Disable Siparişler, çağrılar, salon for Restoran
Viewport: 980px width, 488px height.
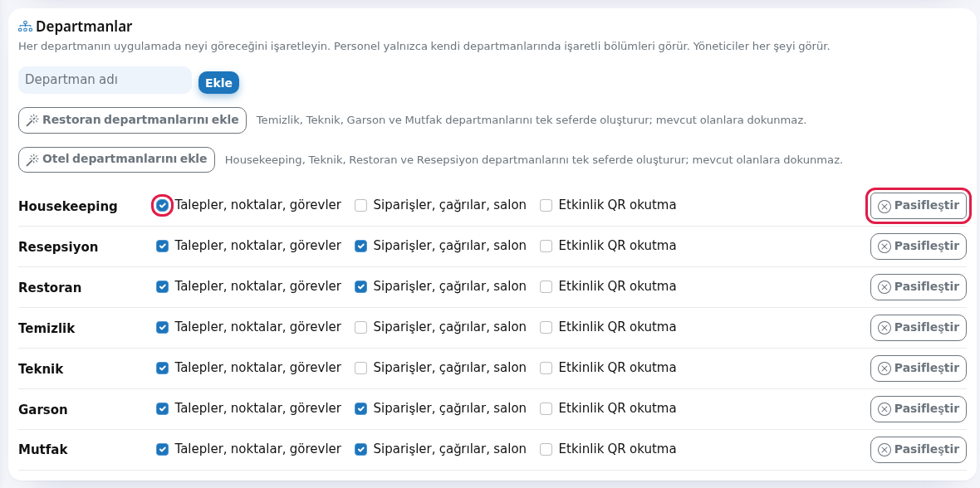pos(360,287)
